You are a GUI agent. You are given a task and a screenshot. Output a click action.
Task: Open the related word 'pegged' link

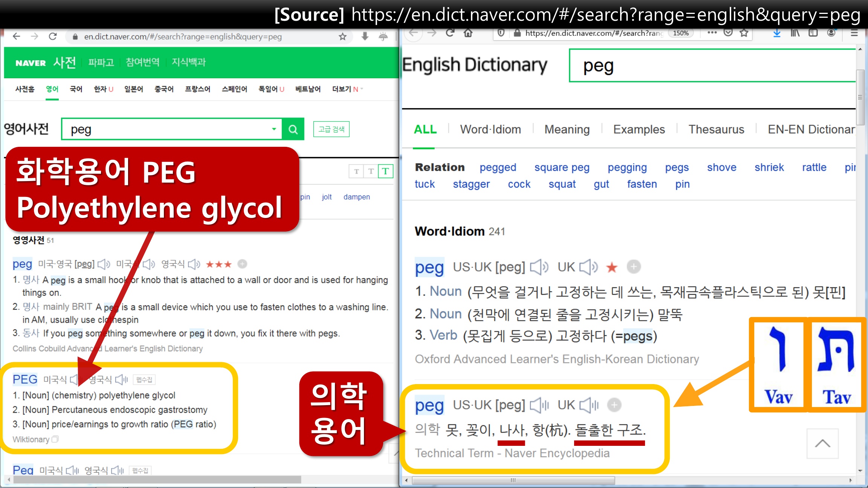pos(498,168)
